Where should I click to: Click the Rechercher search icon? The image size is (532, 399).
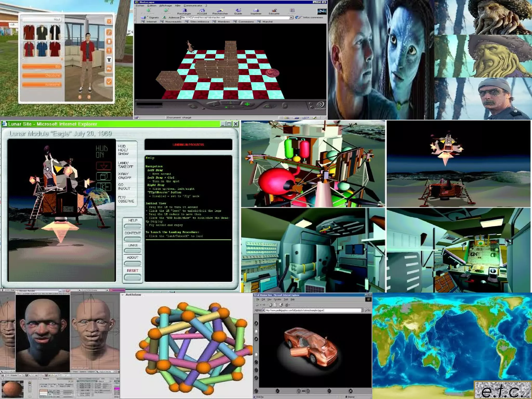tap(220, 10)
